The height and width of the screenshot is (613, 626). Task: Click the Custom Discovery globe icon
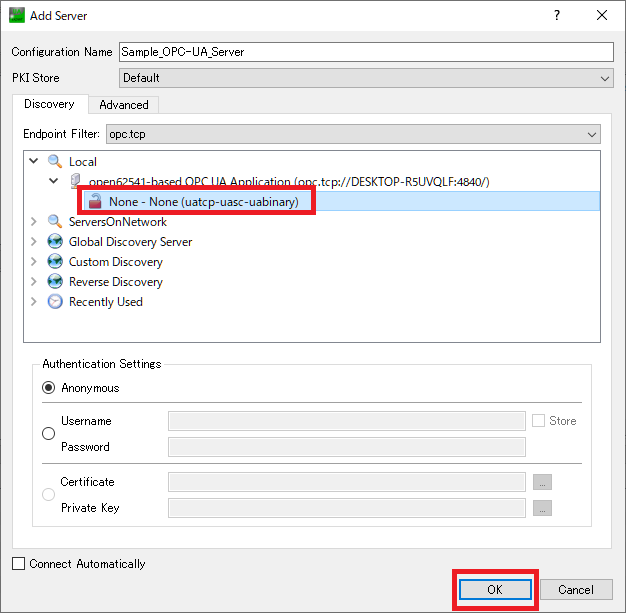(55, 262)
